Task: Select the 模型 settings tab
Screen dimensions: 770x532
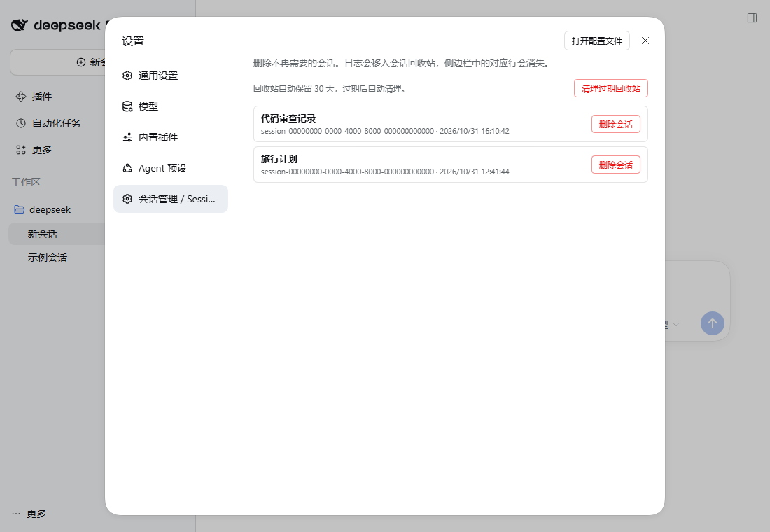Action: 170,106
